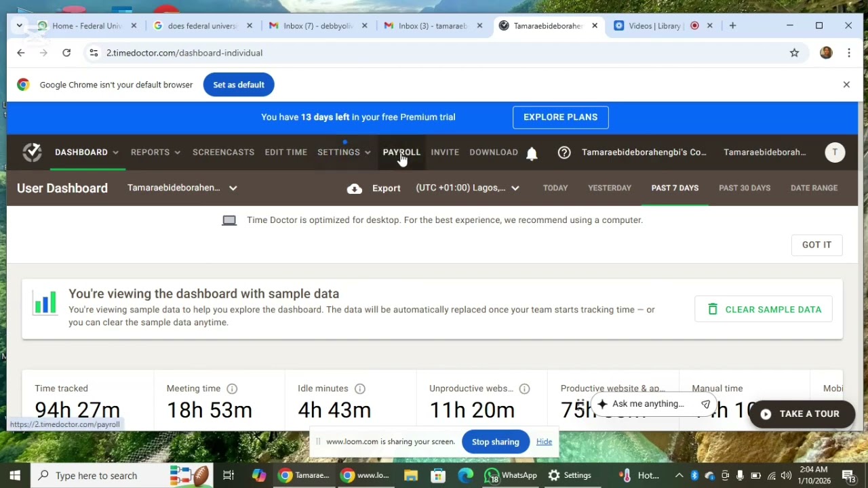
Task: Open Screencasts page
Action: (x=223, y=152)
